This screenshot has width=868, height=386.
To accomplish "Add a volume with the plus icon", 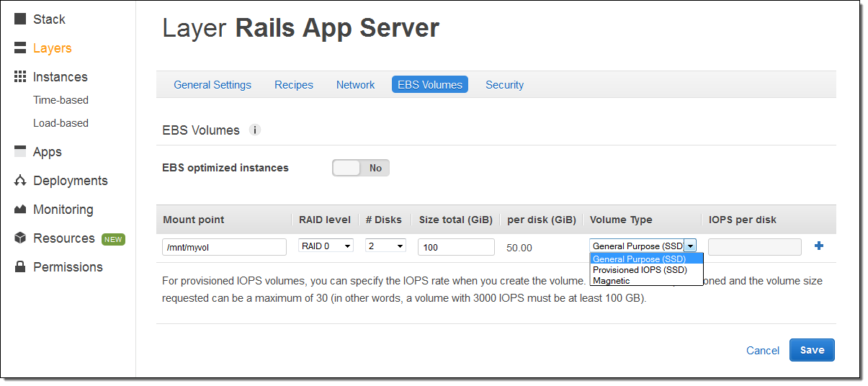I will (818, 246).
